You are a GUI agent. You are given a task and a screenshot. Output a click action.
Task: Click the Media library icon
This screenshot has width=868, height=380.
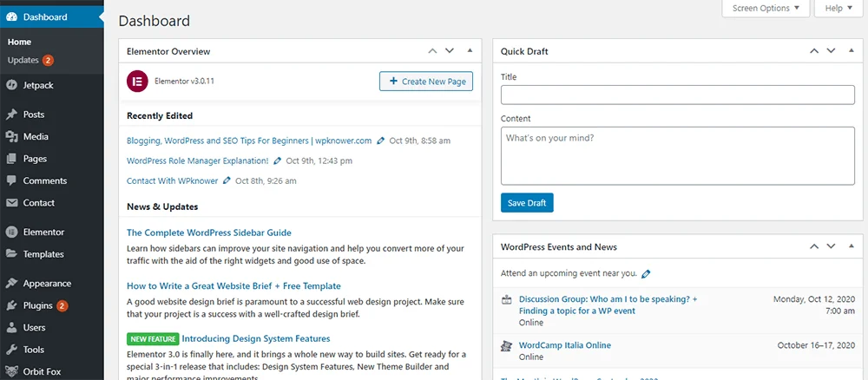point(11,136)
